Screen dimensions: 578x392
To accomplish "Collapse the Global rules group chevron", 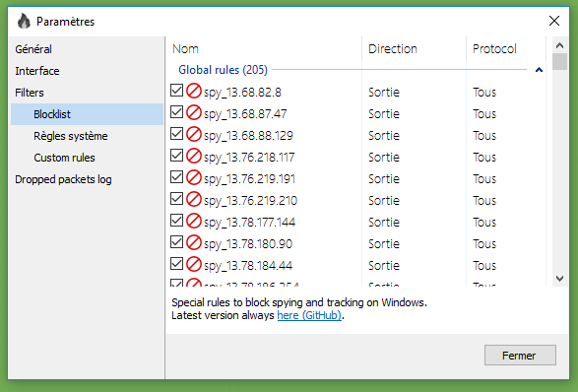I will tap(539, 70).
